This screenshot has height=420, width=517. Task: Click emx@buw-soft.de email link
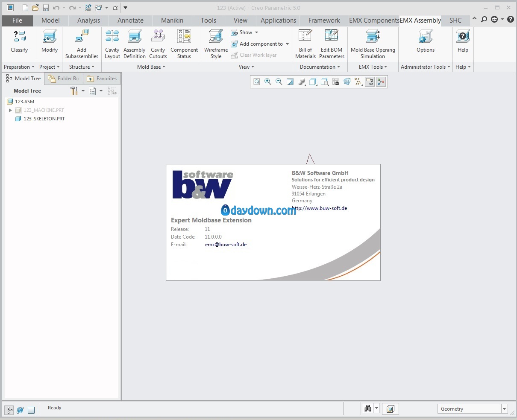pyautogui.click(x=226, y=245)
